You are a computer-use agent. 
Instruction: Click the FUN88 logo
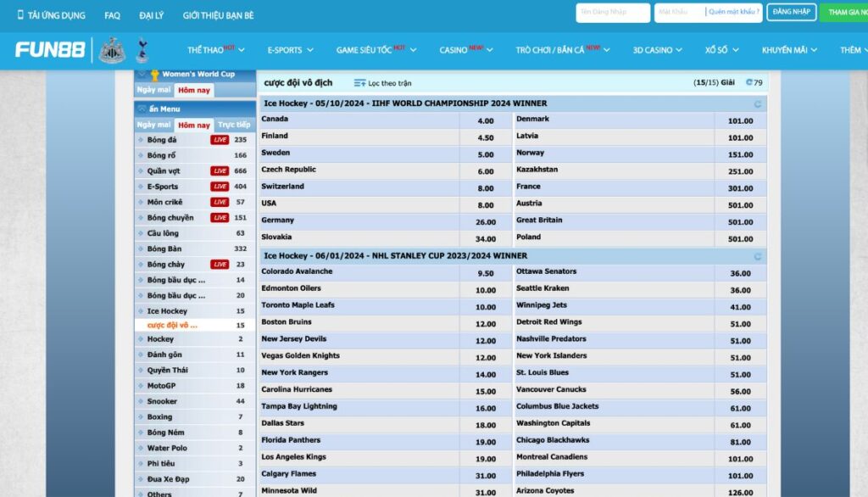pyautogui.click(x=50, y=50)
